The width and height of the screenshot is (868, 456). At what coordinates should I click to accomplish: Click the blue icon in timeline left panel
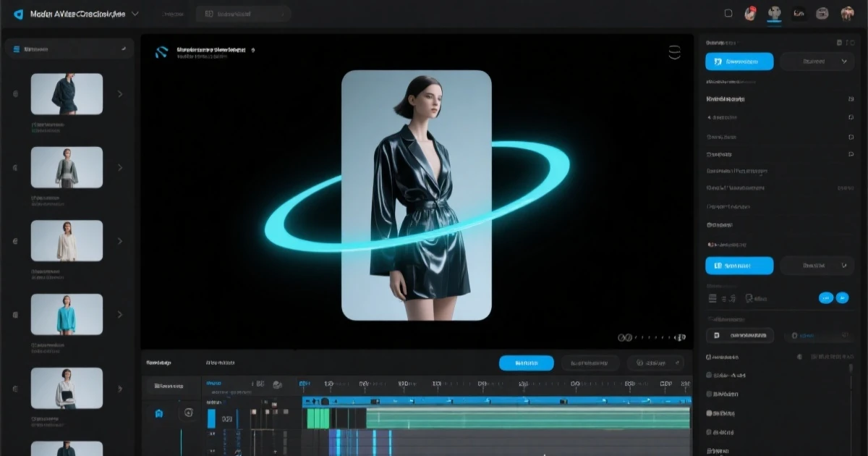[x=159, y=413]
